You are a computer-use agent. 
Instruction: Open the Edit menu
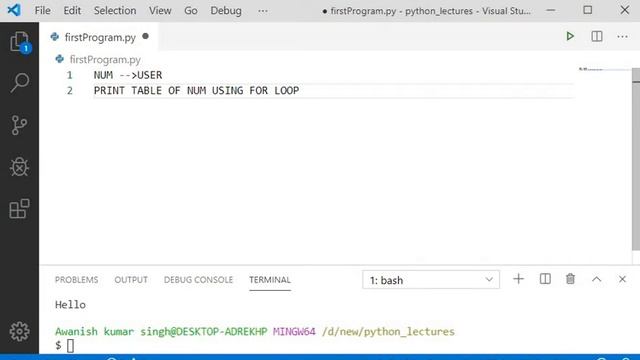point(72,11)
